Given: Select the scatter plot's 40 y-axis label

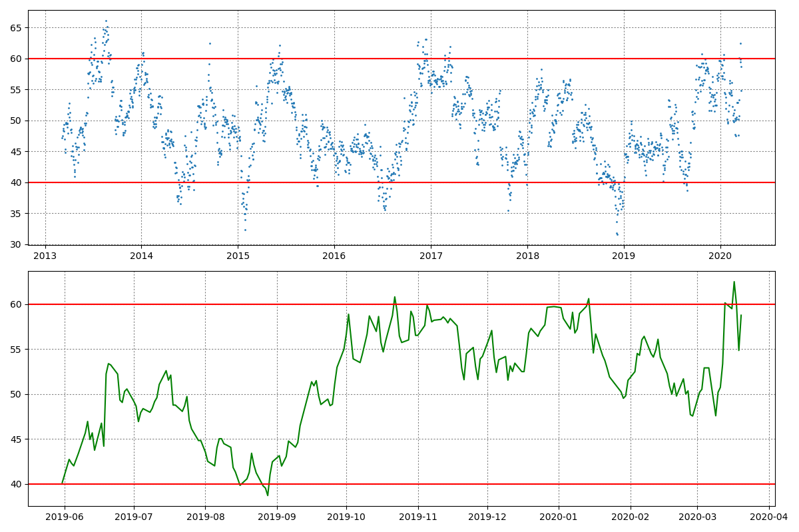Looking at the screenshot, I should coord(17,182).
